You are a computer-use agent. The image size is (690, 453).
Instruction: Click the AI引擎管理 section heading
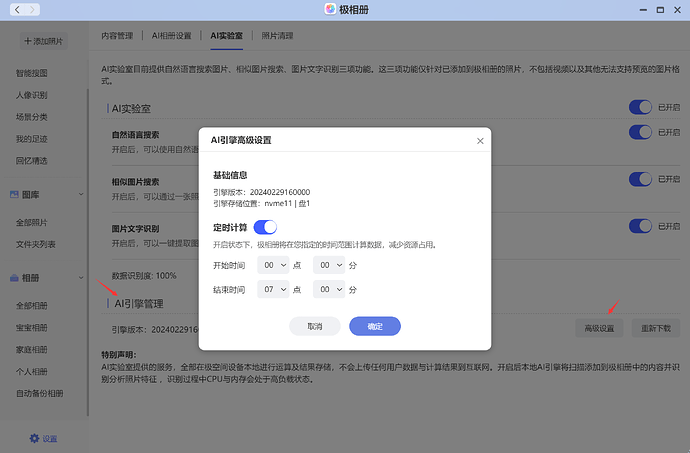(139, 303)
